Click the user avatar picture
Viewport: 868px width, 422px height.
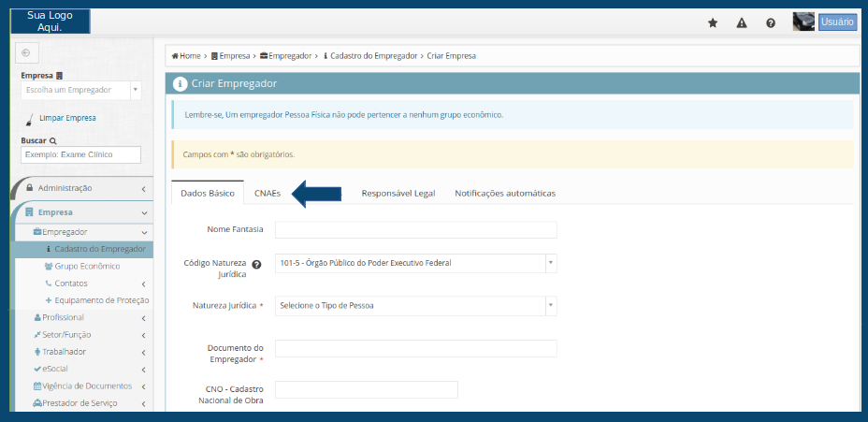pos(803,22)
